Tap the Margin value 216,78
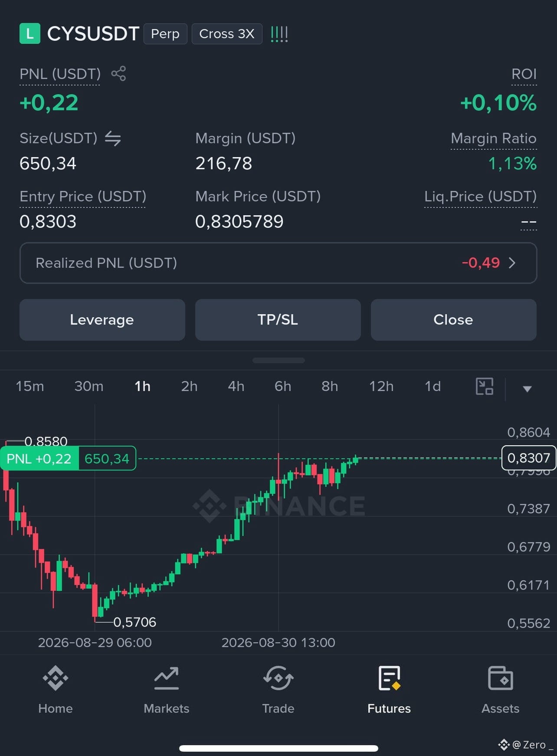Screen dimensions: 557x756 (x=224, y=164)
